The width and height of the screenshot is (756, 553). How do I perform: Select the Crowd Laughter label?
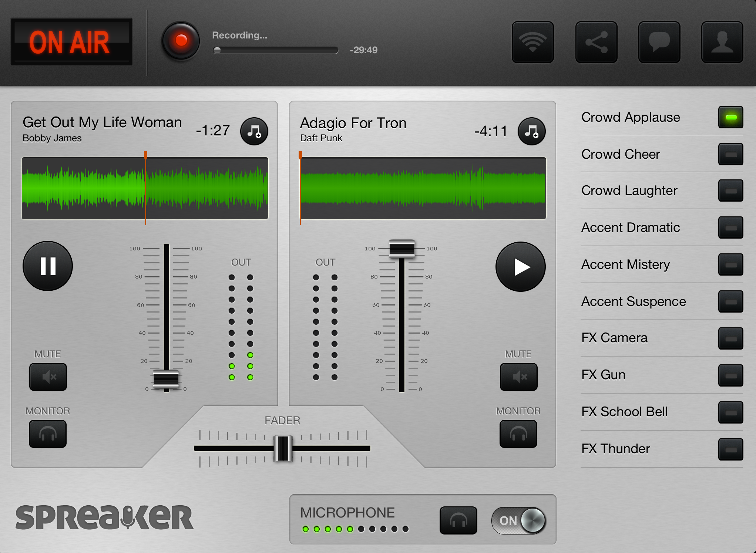[x=629, y=190]
